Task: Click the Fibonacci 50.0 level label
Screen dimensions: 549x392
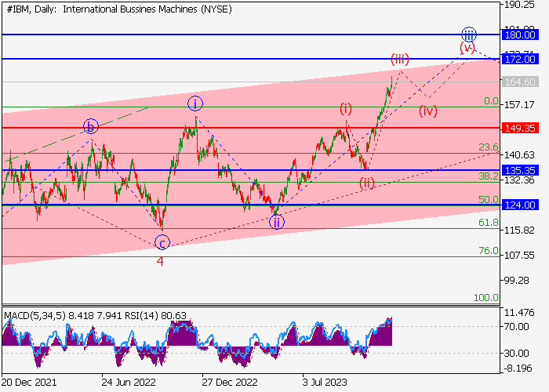Action: [489, 199]
